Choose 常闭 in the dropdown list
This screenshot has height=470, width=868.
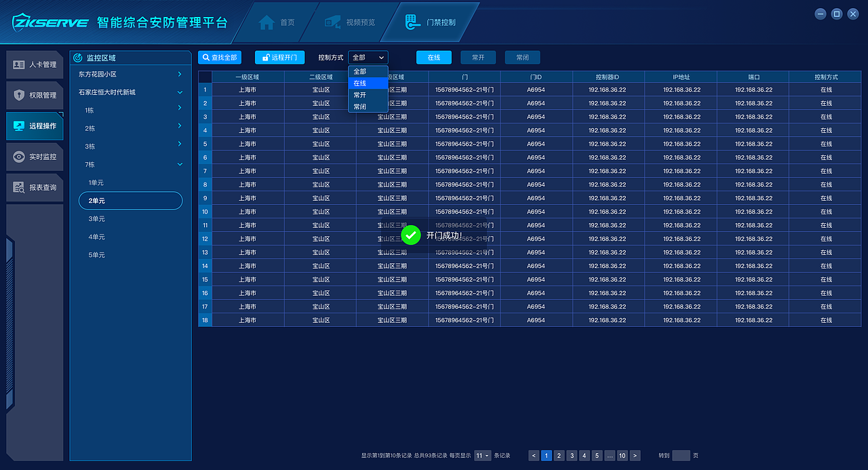click(x=368, y=106)
